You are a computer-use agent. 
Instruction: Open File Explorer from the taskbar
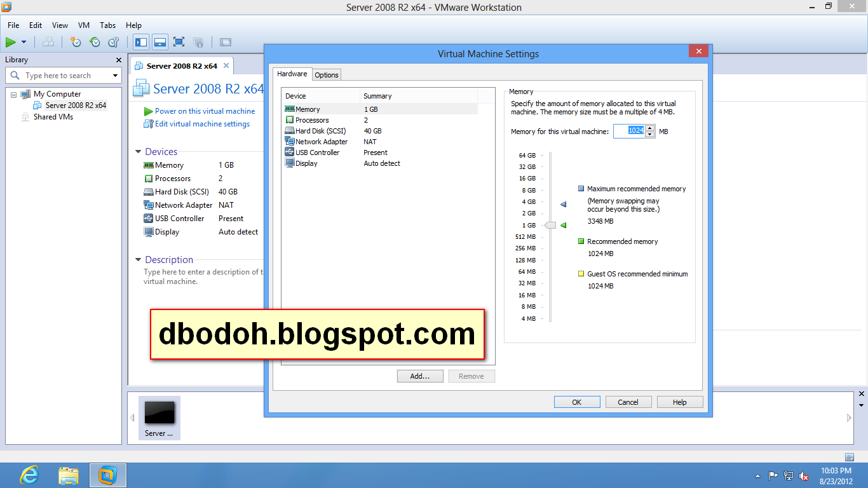pyautogui.click(x=69, y=475)
